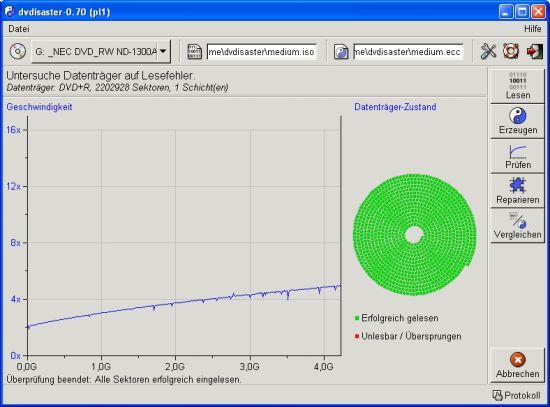Click the Erzeugen yin-yang button
The image size is (550, 407).
[517, 121]
